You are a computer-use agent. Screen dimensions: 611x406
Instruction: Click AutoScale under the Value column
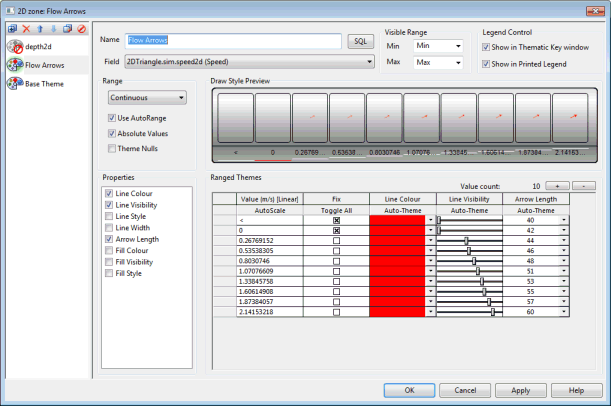270,210
